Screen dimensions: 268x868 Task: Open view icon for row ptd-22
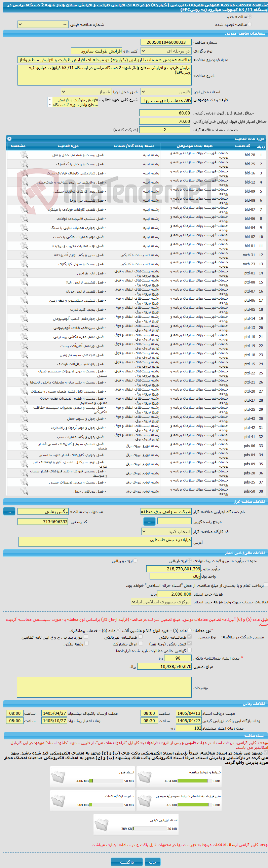tap(24, 373)
